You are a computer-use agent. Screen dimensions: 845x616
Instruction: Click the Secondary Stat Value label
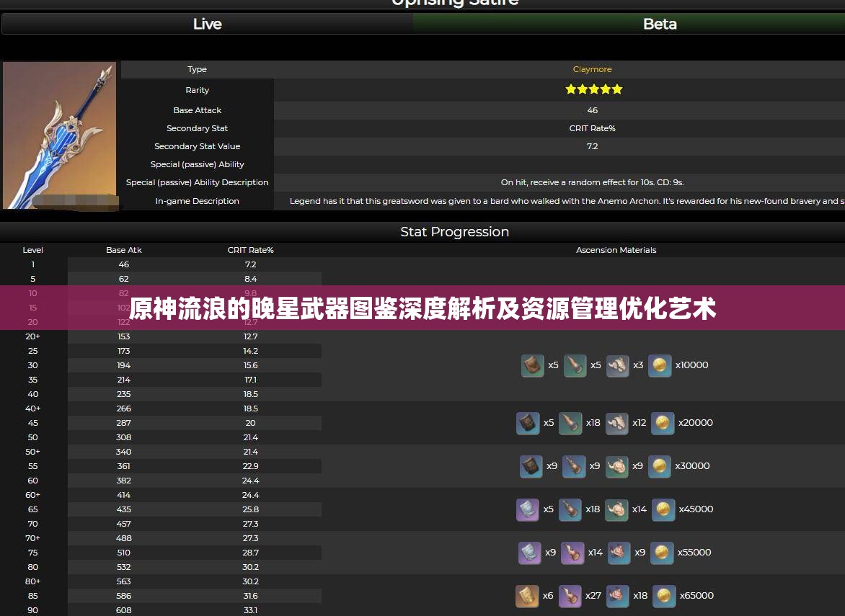click(198, 146)
